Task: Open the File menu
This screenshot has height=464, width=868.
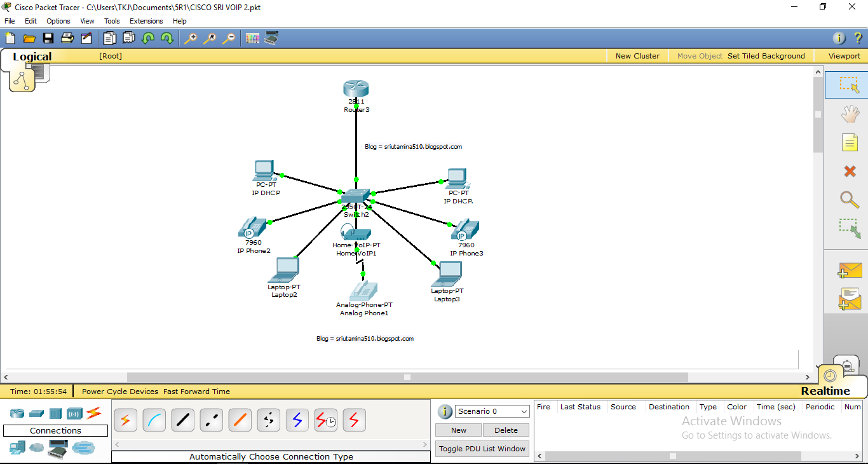Action: 10,21
